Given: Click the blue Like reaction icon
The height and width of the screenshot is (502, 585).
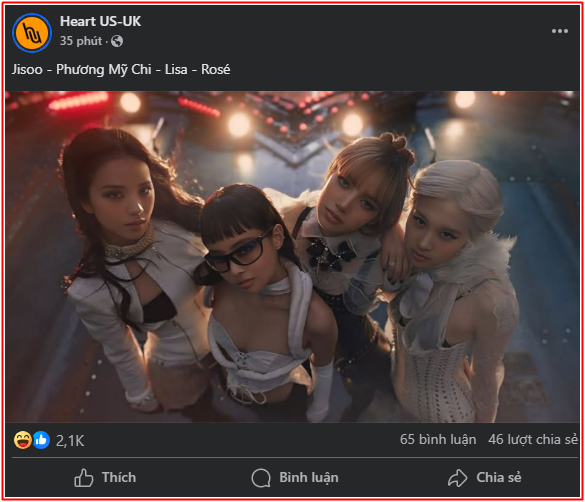Looking at the screenshot, I should pos(41,440).
